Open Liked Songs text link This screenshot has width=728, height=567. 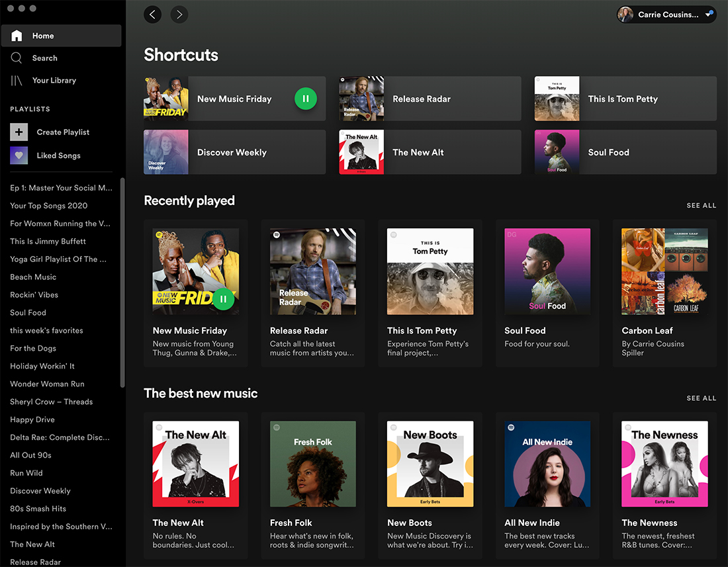[x=58, y=155]
